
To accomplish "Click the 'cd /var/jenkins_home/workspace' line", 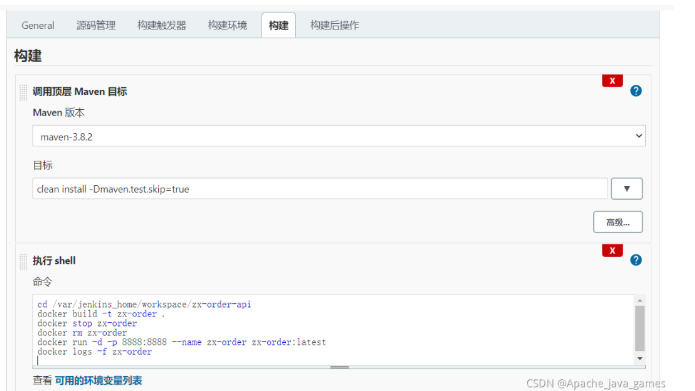I will pos(144,305).
